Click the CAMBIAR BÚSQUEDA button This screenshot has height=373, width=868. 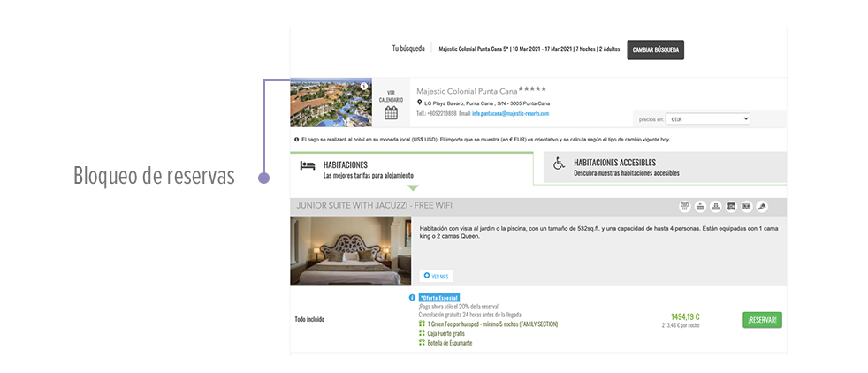(x=655, y=49)
